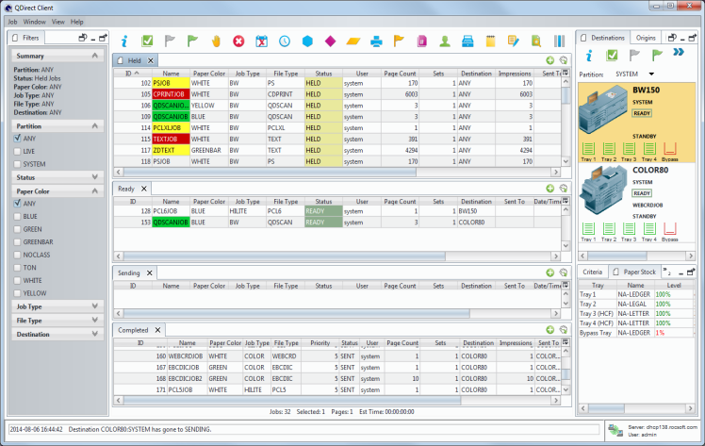This screenshot has width=705, height=446.
Task: Select the CPRINTJOB row in Held table
Action: [x=337, y=94]
